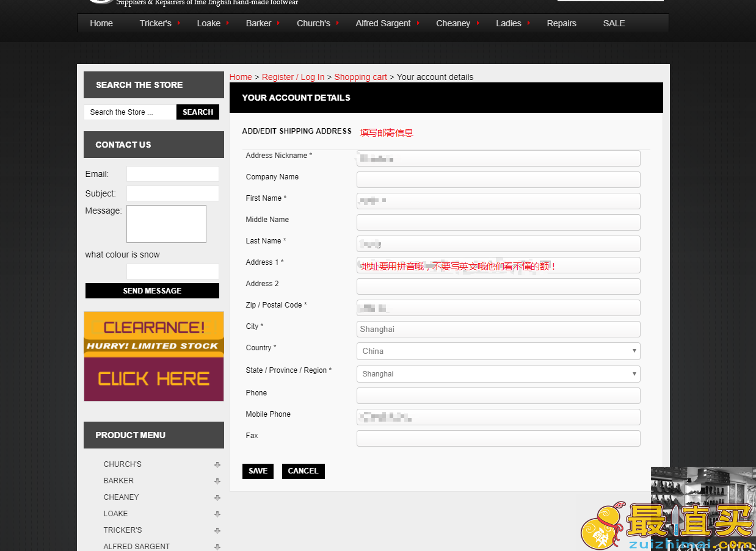This screenshot has height=551, width=756.
Task: Open the Ladies navigation submenu arrow
Action: click(x=528, y=23)
